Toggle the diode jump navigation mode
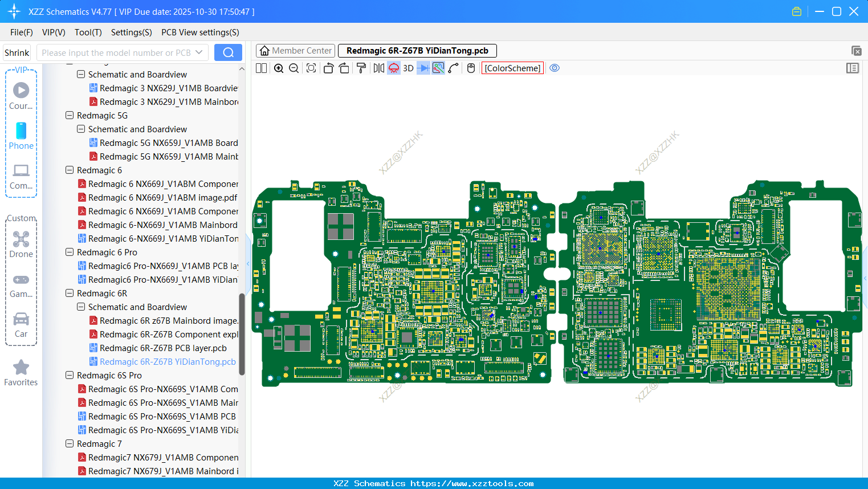This screenshot has height=489, width=868. pos(423,68)
